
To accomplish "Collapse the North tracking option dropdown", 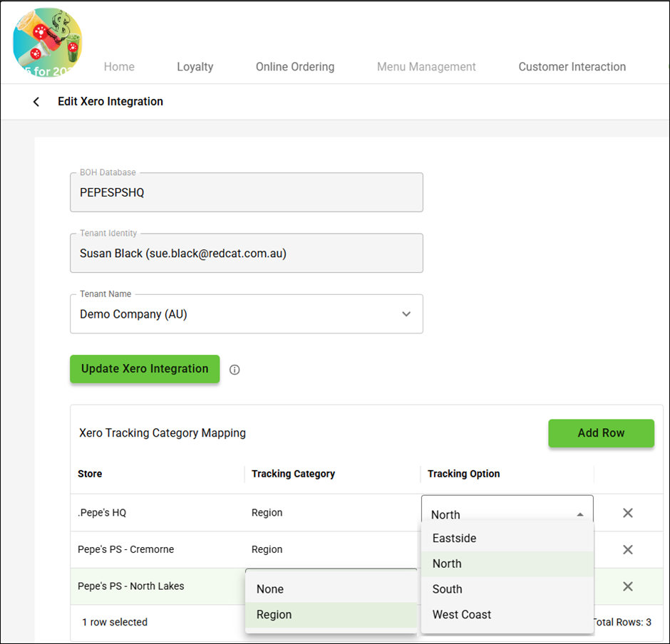I will (579, 514).
